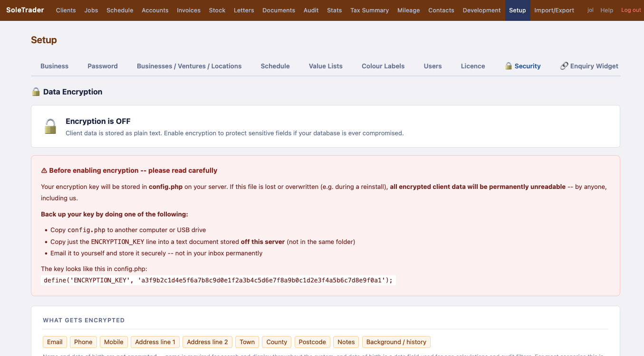Click the County field tag

tap(277, 342)
